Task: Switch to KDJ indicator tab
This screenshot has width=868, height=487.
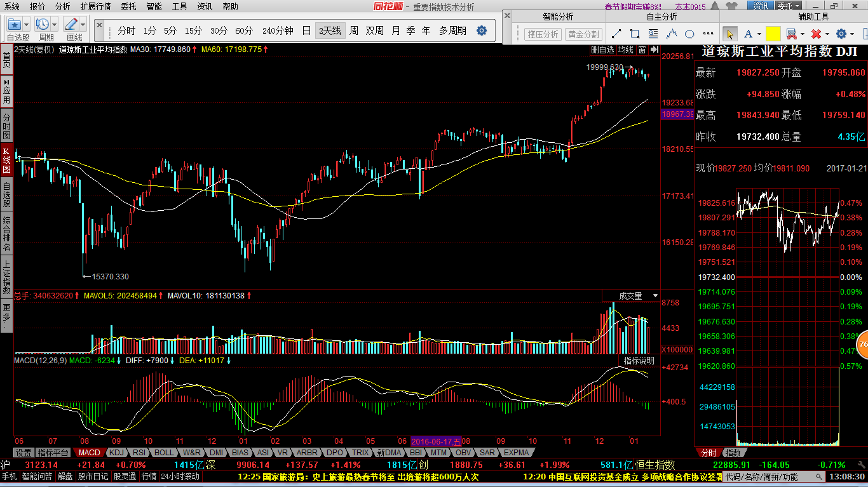Action: tap(116, 453)
